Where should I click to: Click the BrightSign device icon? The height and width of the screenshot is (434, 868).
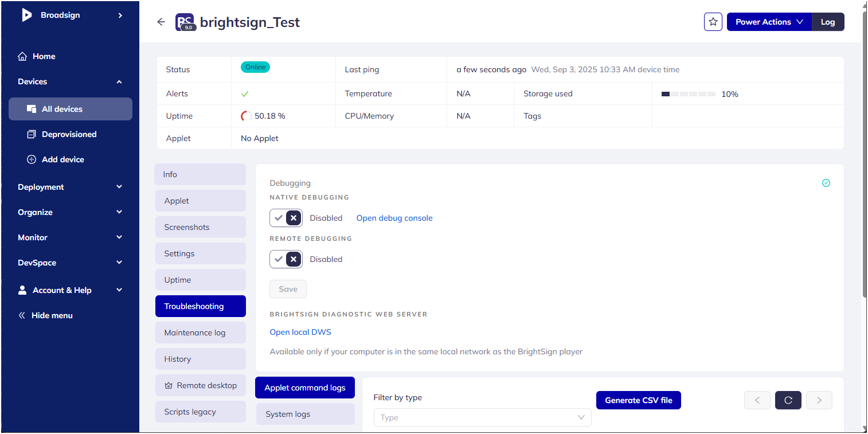coord(186,22)
